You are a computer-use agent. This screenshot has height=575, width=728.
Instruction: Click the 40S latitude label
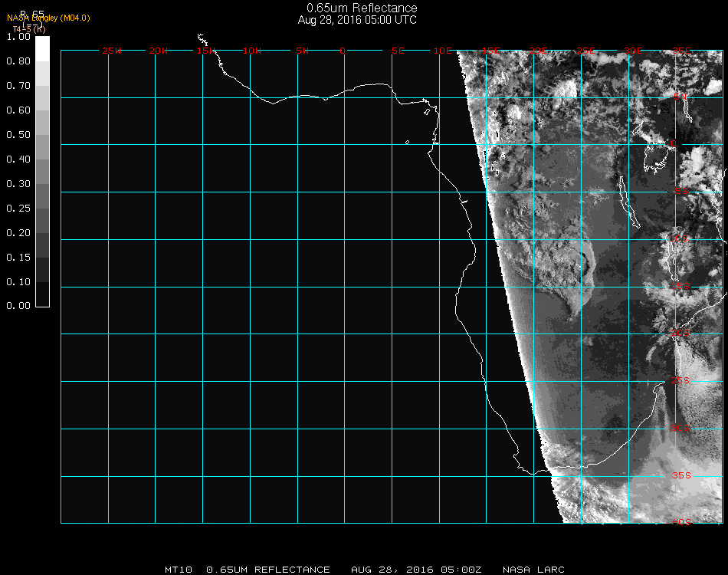coord(681,522)
